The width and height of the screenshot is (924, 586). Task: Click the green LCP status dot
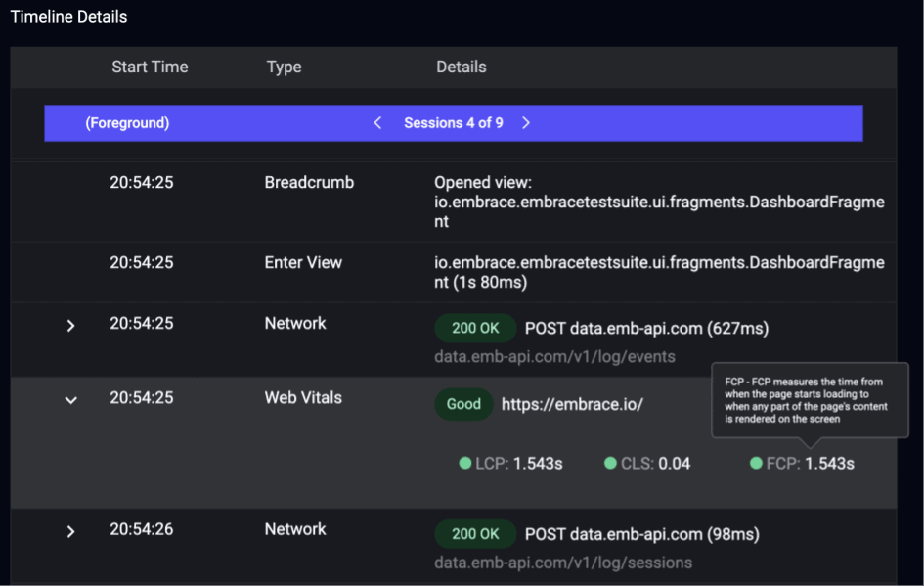(x=465, y=464)
